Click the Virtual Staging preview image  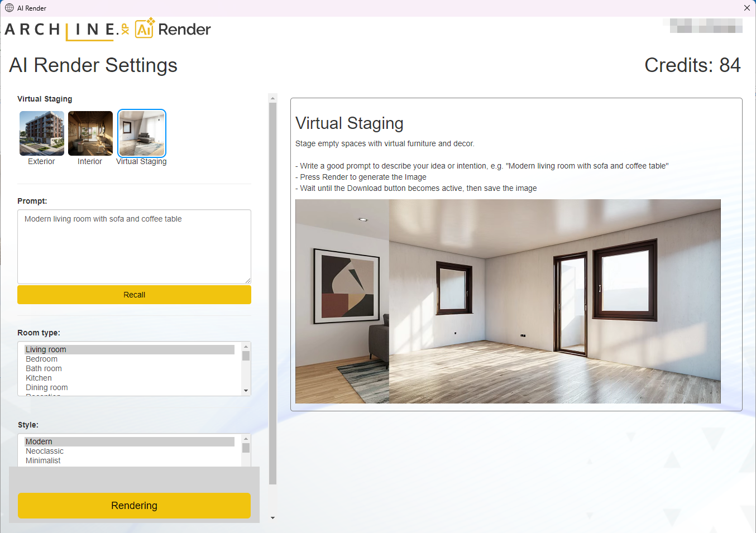tap(508, 301)
